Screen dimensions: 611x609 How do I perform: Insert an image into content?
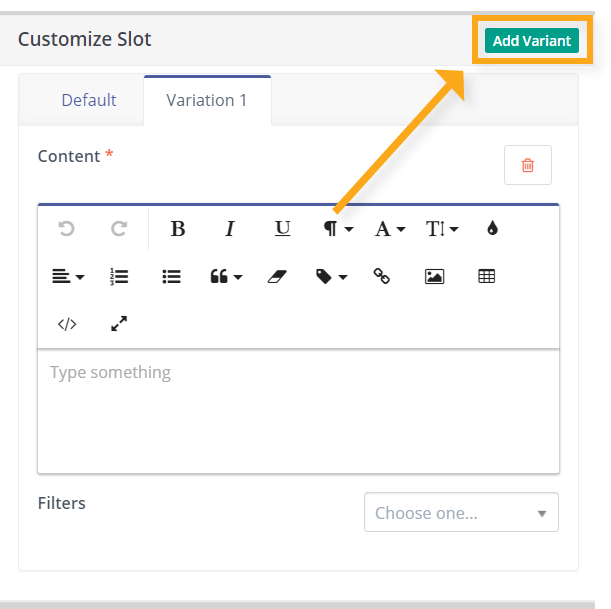tap(434, 277)
